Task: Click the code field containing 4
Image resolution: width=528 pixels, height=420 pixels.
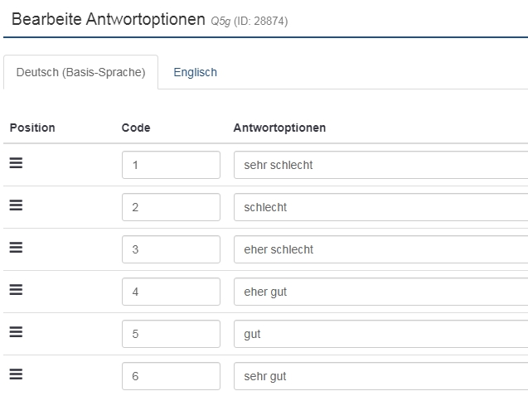Action: pos(171,292)
